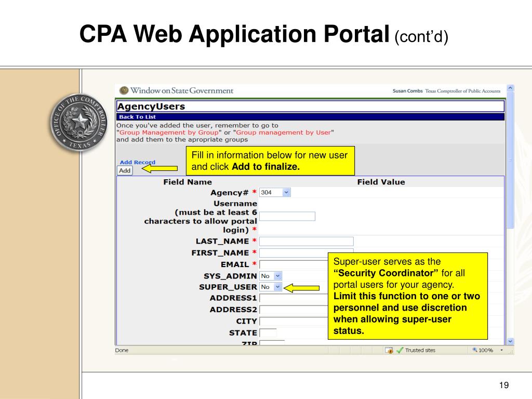Click the vertical scrollbar thumb

pos(510,160)
